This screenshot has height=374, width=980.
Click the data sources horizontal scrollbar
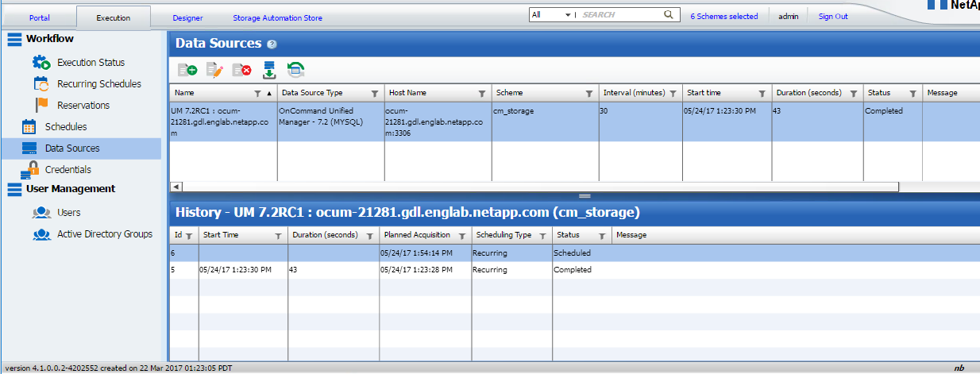click(x=539, y=187)
